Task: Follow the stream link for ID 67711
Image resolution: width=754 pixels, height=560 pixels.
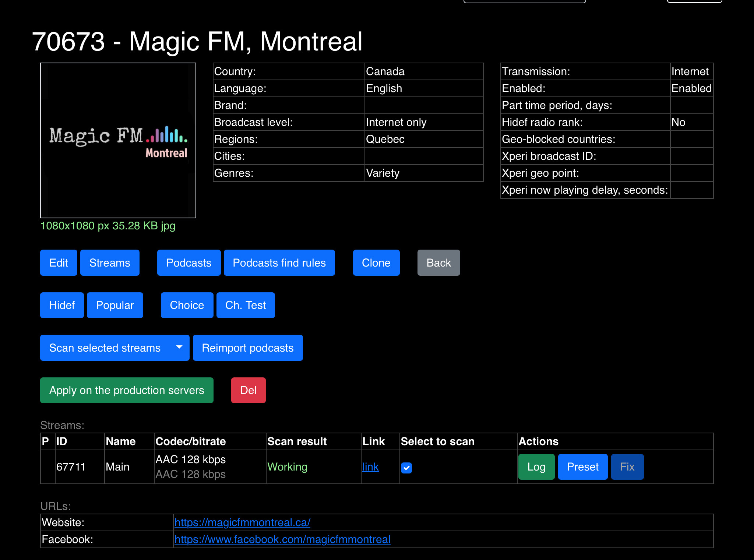Action: click(370, 466)
